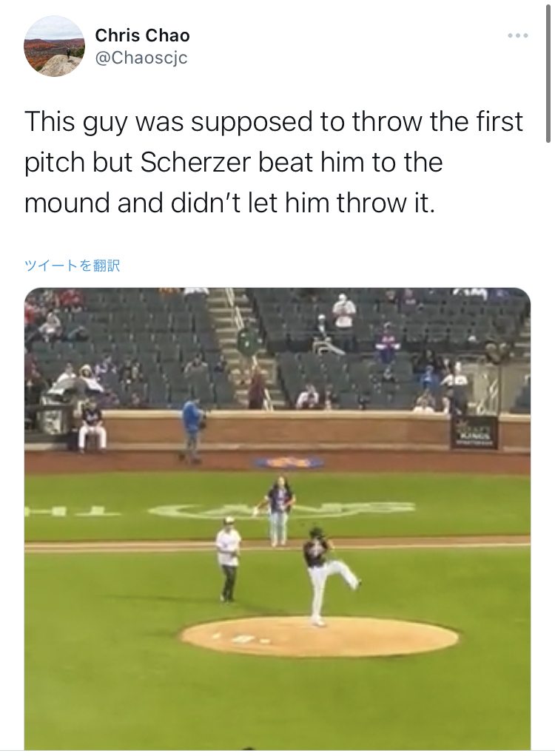Open Chris Chao display name link
555x756 pixels.
tap(142, 35)
